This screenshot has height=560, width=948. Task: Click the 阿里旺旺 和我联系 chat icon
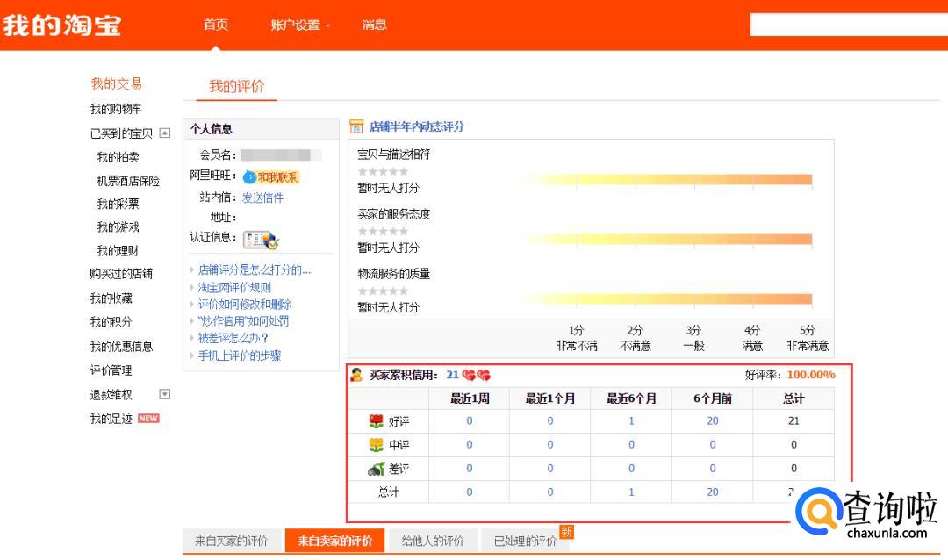270,177
